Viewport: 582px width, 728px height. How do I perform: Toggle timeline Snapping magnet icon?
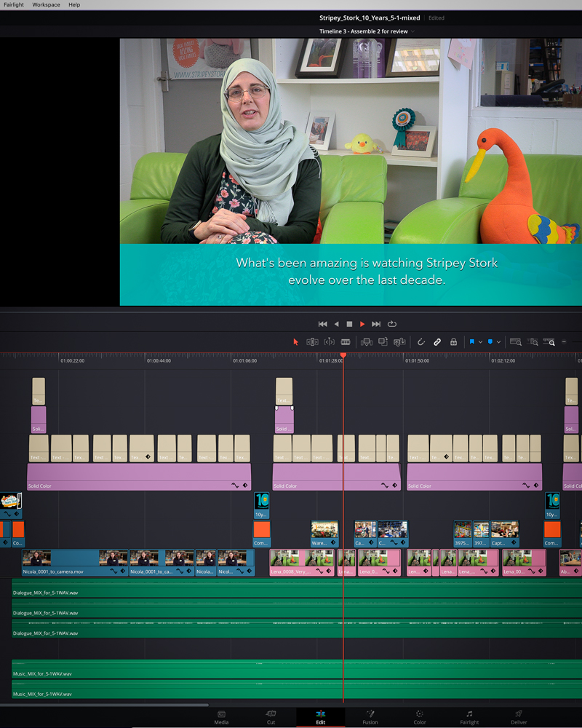pos(421,342)
